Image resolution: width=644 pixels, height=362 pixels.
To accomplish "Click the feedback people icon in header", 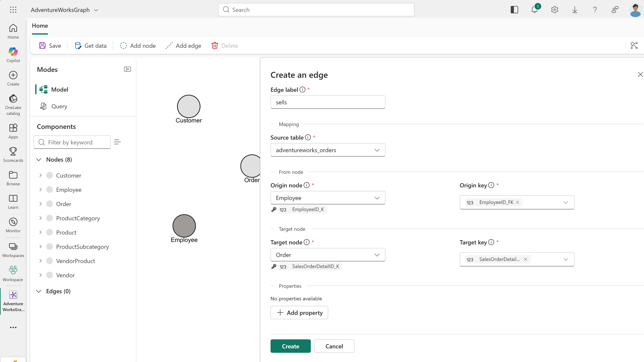I will (x=615, y=10).
